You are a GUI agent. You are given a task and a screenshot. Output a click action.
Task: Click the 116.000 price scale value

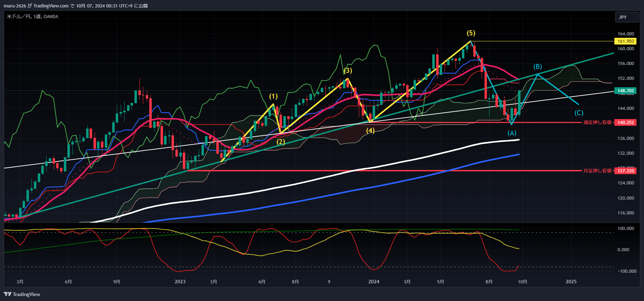pyautogui.click(x=626, y=213)
